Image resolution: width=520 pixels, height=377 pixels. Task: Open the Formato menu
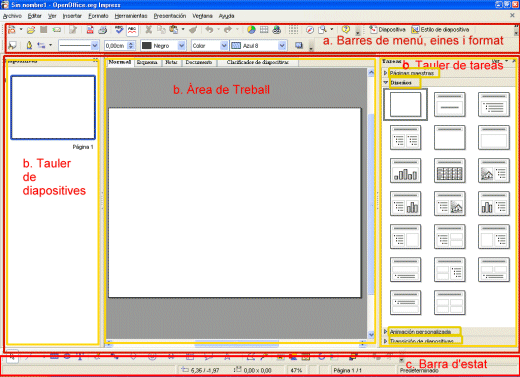pos(98,16)
